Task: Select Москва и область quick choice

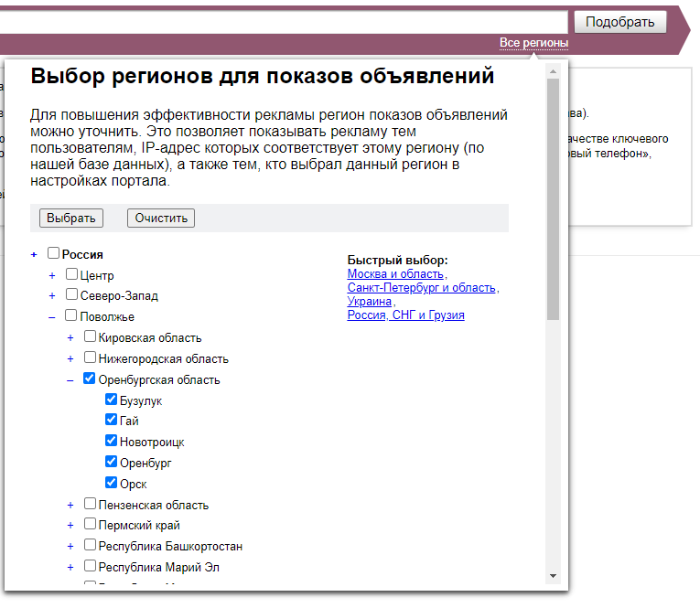Action: point(395,274)
